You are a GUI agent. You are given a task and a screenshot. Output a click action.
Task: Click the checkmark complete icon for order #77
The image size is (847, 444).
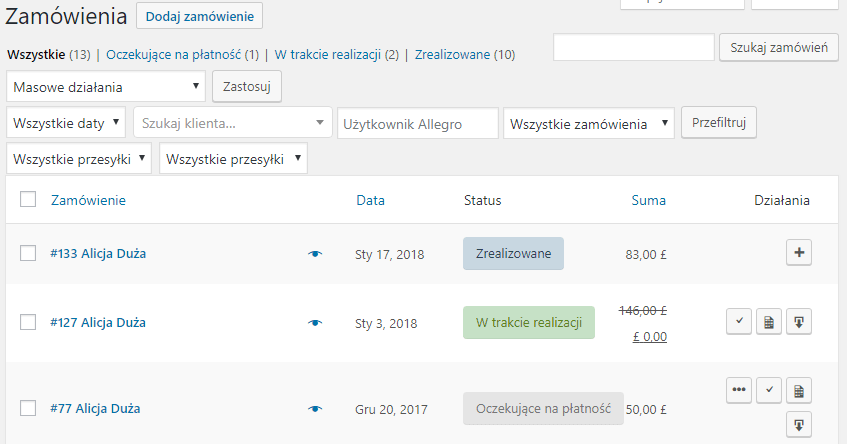[x=769, y=390]
